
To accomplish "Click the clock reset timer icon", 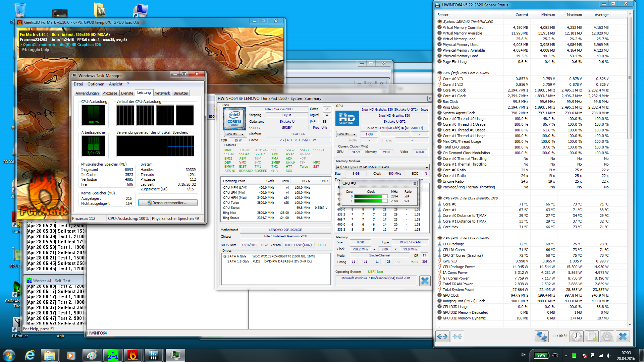I will [577, 336].
